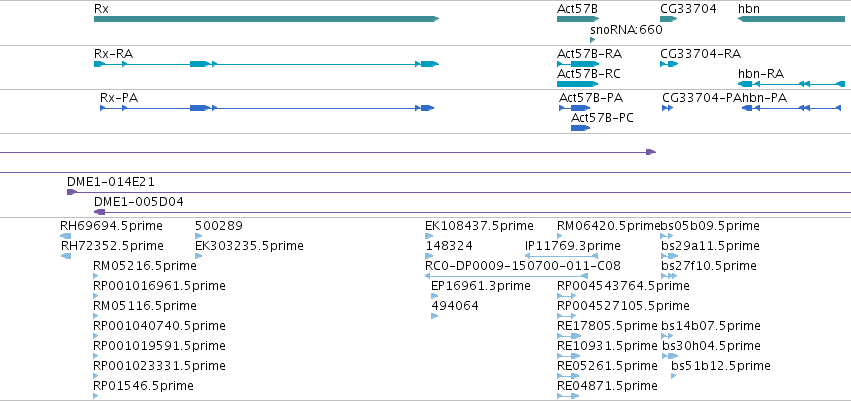
Task: Select the IP11769.3prime EST feature
Action: coord(561,256)
